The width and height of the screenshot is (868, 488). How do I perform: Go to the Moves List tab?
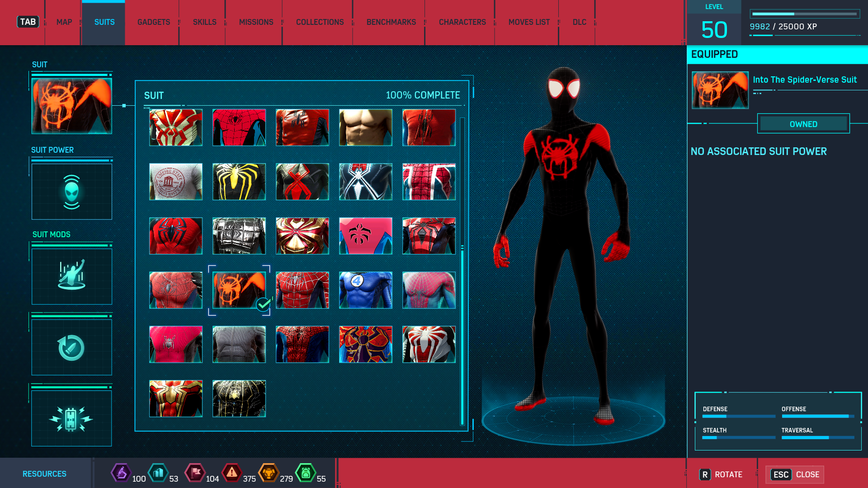[529, 22]
